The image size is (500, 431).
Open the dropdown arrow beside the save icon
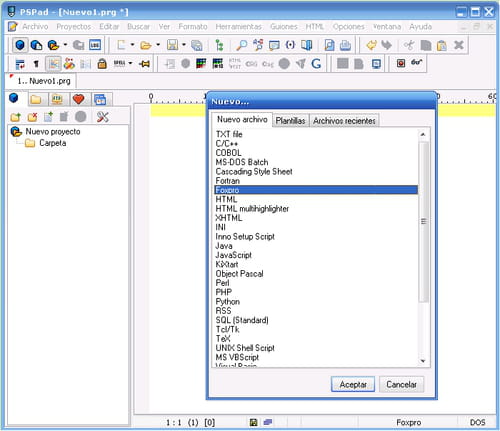click(184, 44)
